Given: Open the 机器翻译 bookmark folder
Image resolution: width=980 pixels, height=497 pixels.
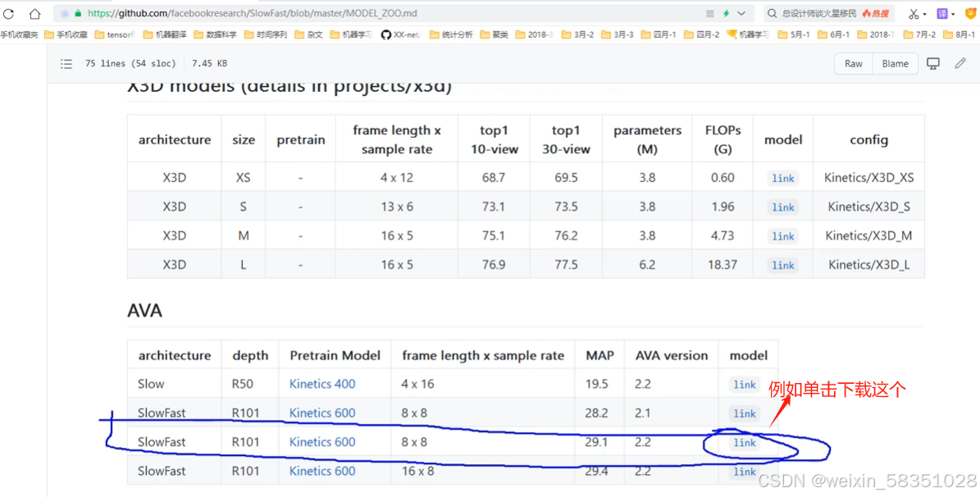Looking at the screenshot, I should coord(165,34).
